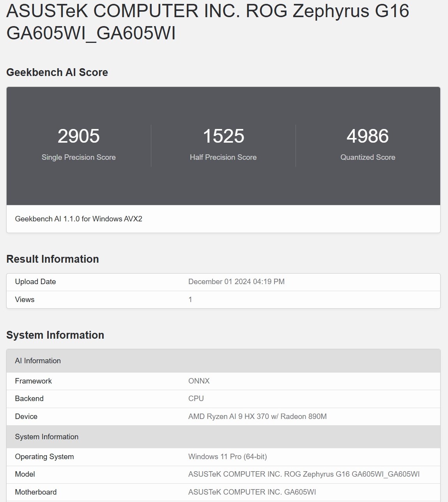The image size is (448, 502).
Task: Select the ONNX framework value
Action: click(x=199, y=381)
